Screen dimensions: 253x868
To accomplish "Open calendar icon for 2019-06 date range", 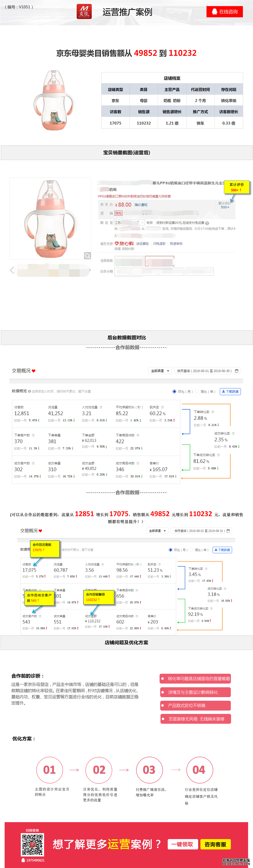I will [236, 371].
